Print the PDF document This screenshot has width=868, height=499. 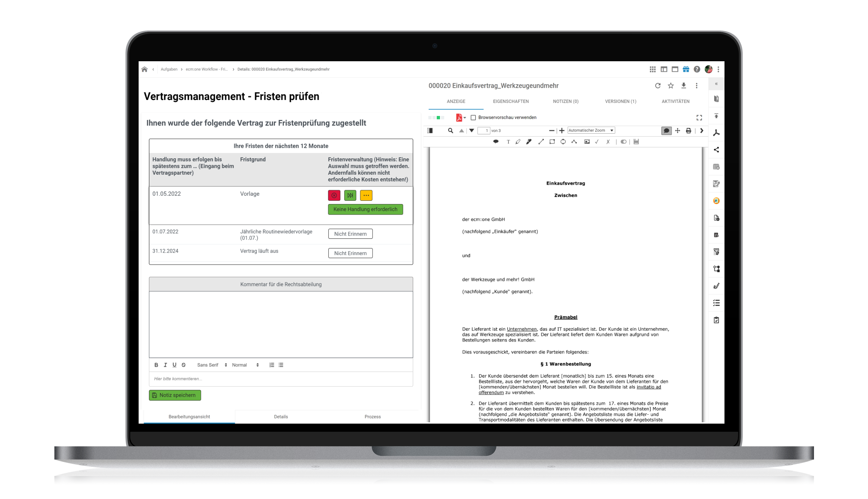coord(688,130)
